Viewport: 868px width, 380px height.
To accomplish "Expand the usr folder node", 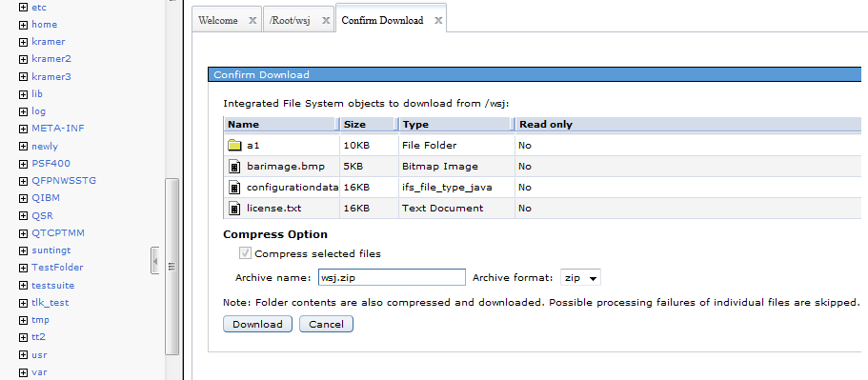I will point(23,355).
